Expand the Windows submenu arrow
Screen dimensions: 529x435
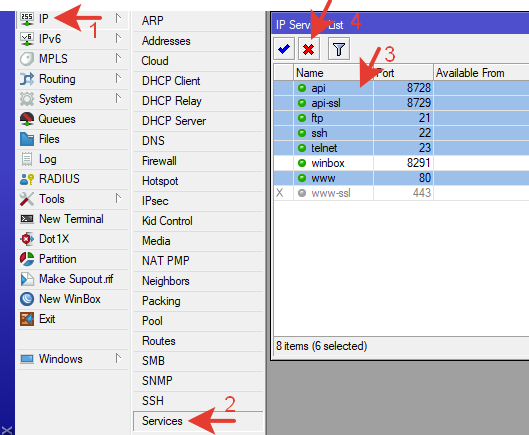[118, 358]
